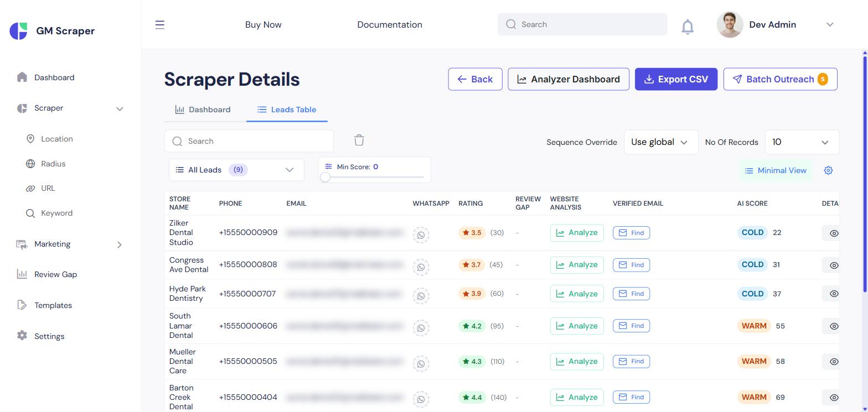Click the WhatsApp icon for Barton Creek Dental
This screenshot has height=412, width=868.
click(x=421, y=399)
